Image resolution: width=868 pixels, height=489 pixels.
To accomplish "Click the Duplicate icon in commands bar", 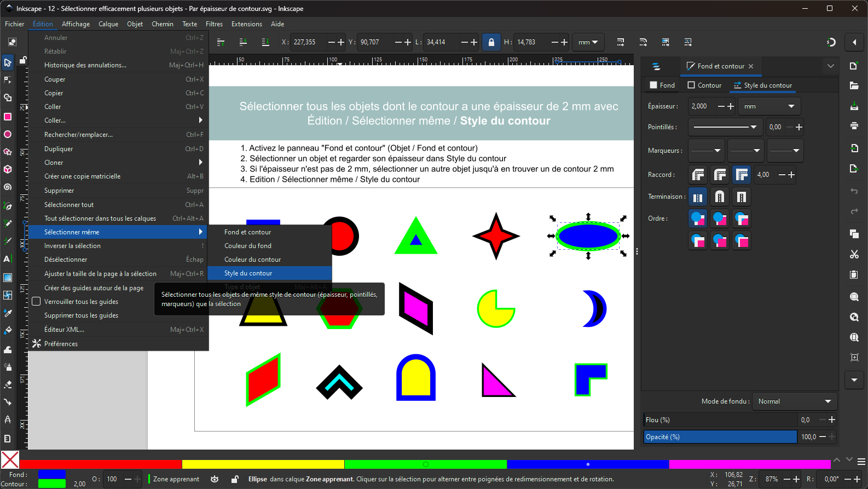I will (854, 234).
